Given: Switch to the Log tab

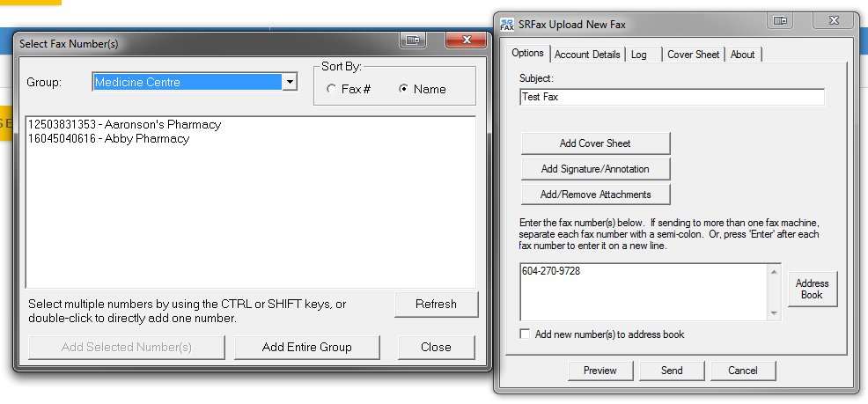Looking at the screenshot, I should point(639,55).
